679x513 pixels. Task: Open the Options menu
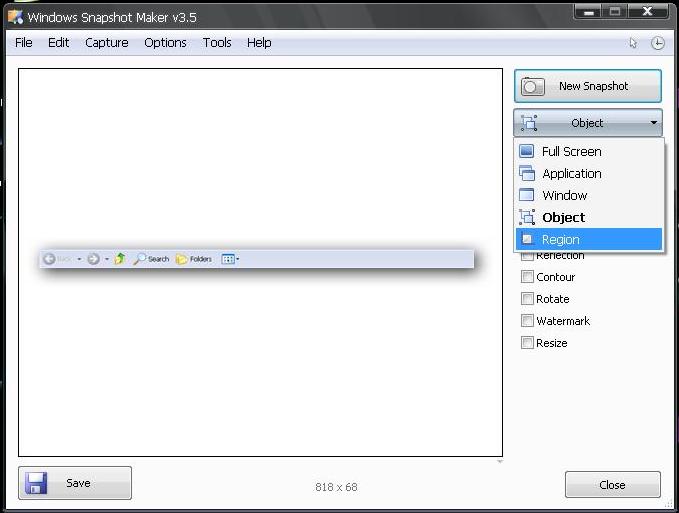pos(165,42)
